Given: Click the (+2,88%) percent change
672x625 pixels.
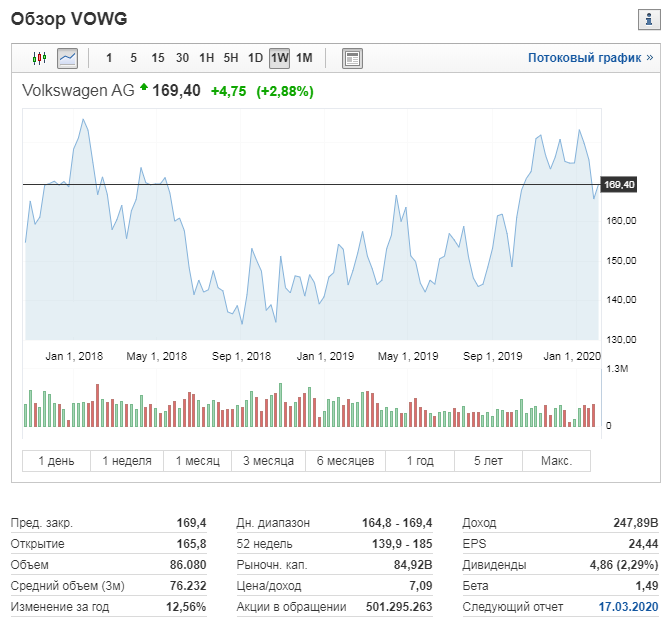Looking at the screenshot, I should [x=285, y=91].
